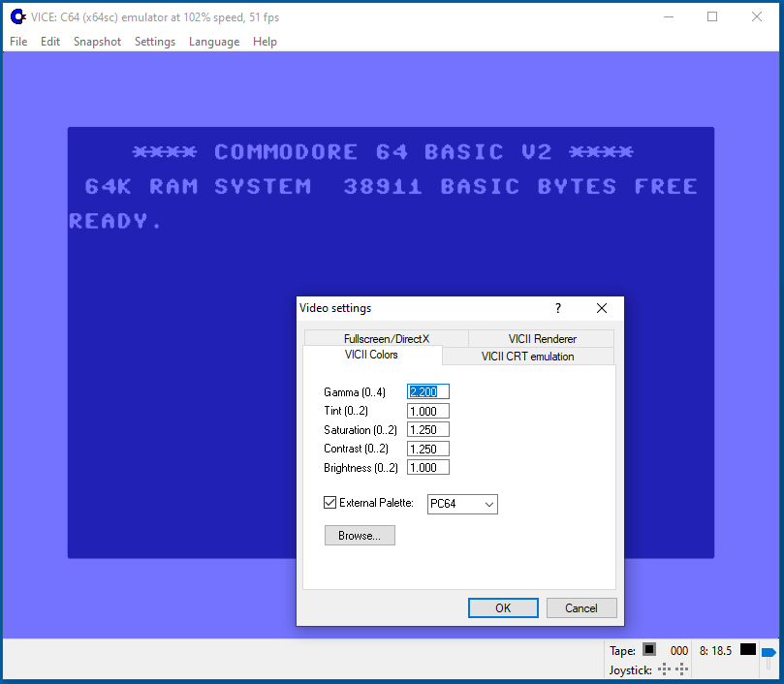The image size is (784, 684).
Task: Click the help question mark button
Action: (558, 308)
